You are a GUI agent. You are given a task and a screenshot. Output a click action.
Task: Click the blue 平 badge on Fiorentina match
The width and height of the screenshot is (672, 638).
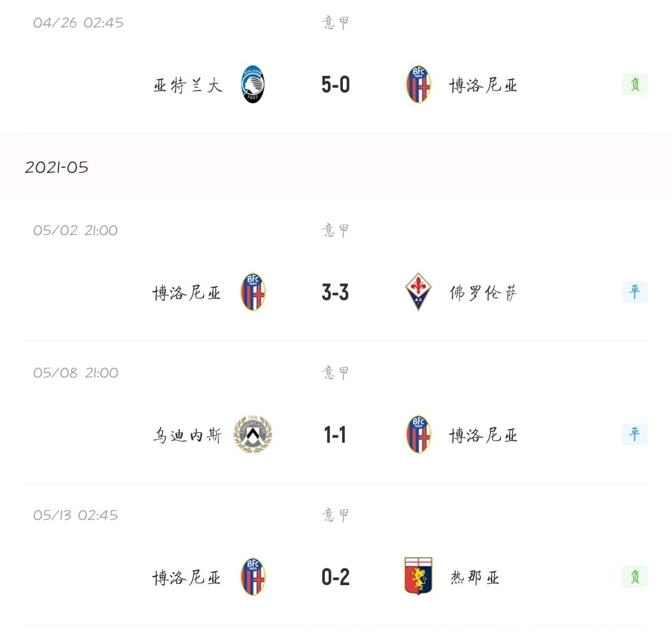coord(635,292)
